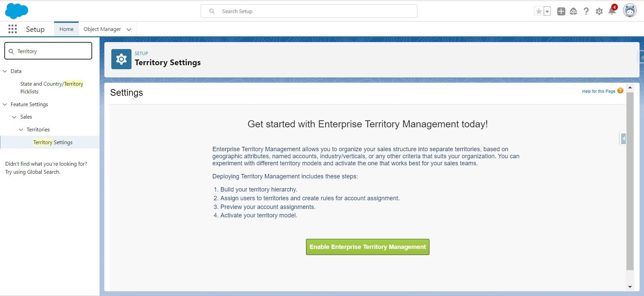Click the SETUP breadcrumb label
Screen dimensions: 644x296
point(141,53)
